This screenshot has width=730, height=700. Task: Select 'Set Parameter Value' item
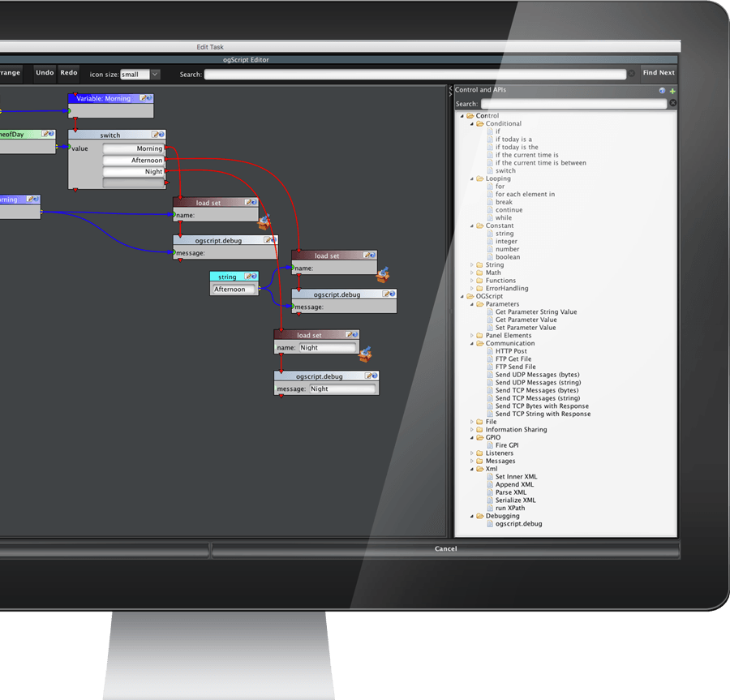point(525,329)
